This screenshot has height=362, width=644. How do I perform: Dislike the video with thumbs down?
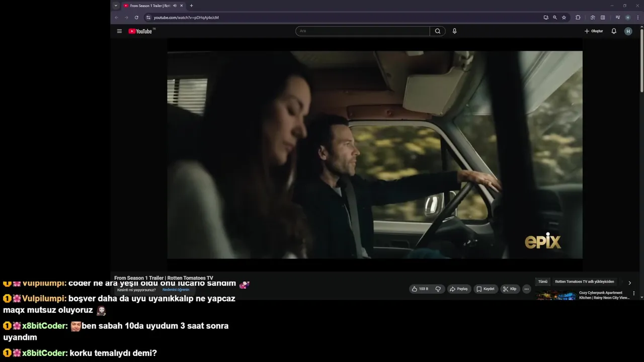pyautogui.click(x=438, y=289)
